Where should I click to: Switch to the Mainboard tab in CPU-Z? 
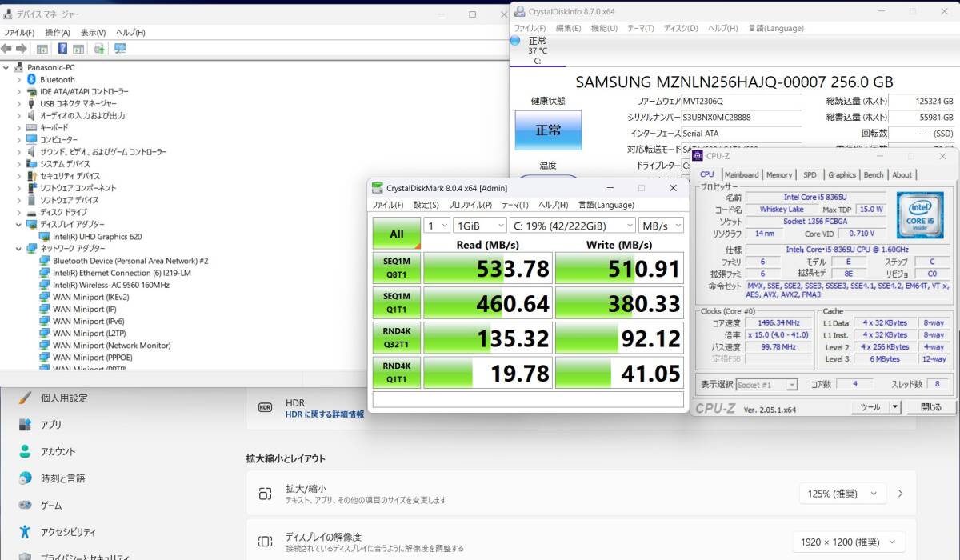(742, 174)
